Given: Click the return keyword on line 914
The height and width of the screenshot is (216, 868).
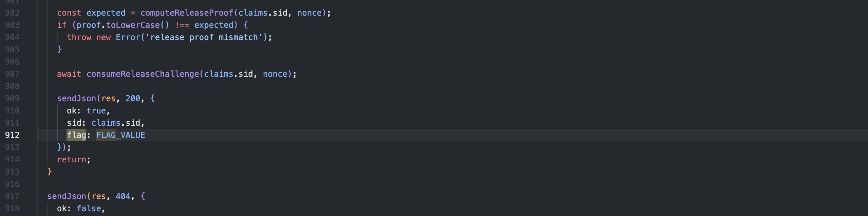Looking at the screenshot, I should pos(72,160).
